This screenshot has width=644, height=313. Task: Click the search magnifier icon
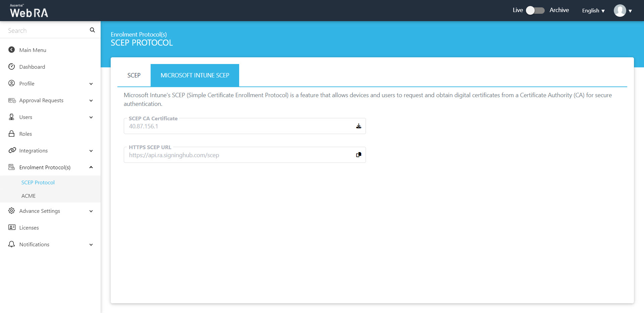(92, 30)
